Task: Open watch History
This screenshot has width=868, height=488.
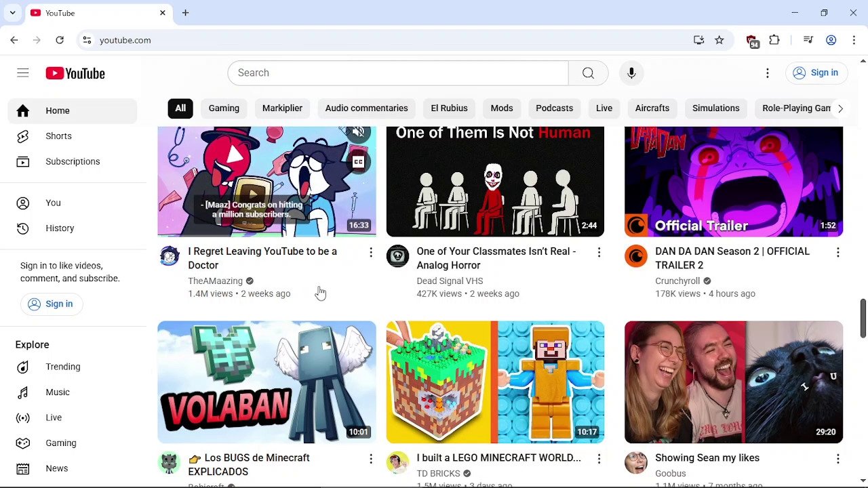Action: coord(73,228)
